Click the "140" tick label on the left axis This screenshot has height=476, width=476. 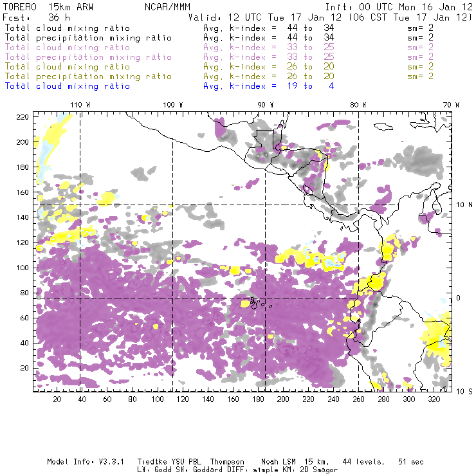(23, 217)
